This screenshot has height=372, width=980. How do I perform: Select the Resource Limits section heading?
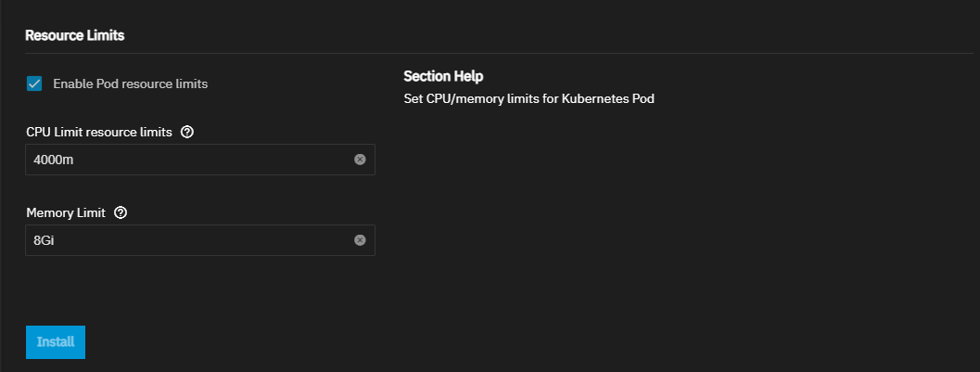click(x=74, y=35)
